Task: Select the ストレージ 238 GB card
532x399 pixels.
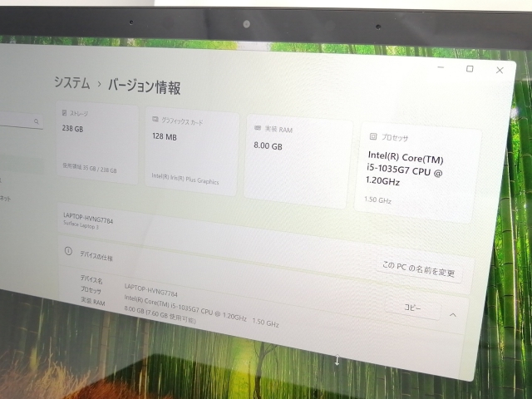Action: click(97, 143)
